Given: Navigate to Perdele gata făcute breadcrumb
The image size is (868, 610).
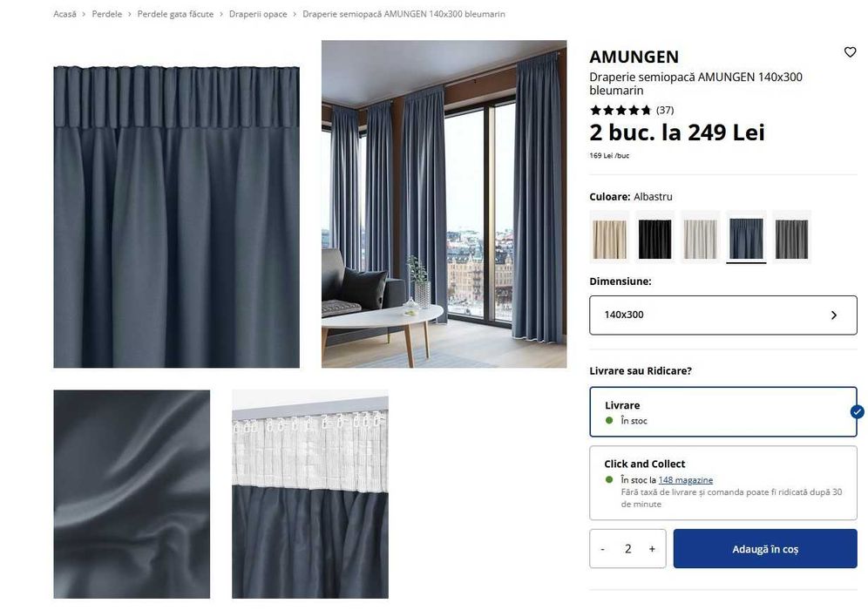Looking at the screenshot, I should click(x=175, y=14).
